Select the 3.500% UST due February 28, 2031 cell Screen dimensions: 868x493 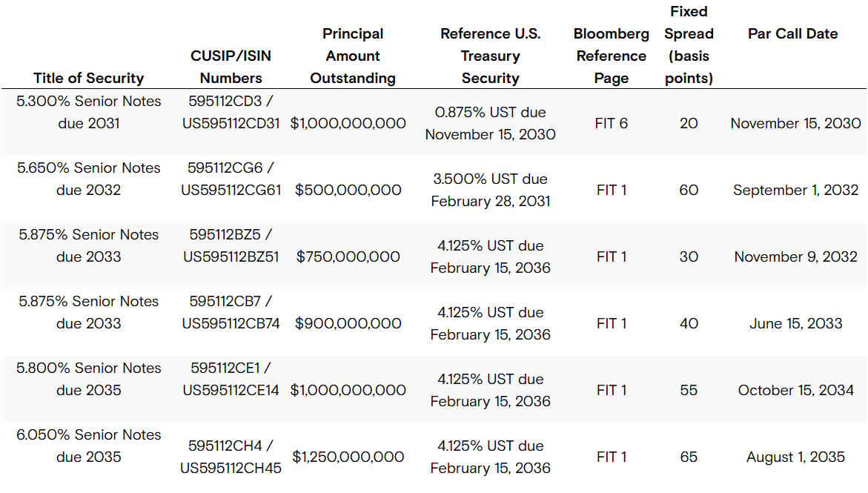click(490, 190)
